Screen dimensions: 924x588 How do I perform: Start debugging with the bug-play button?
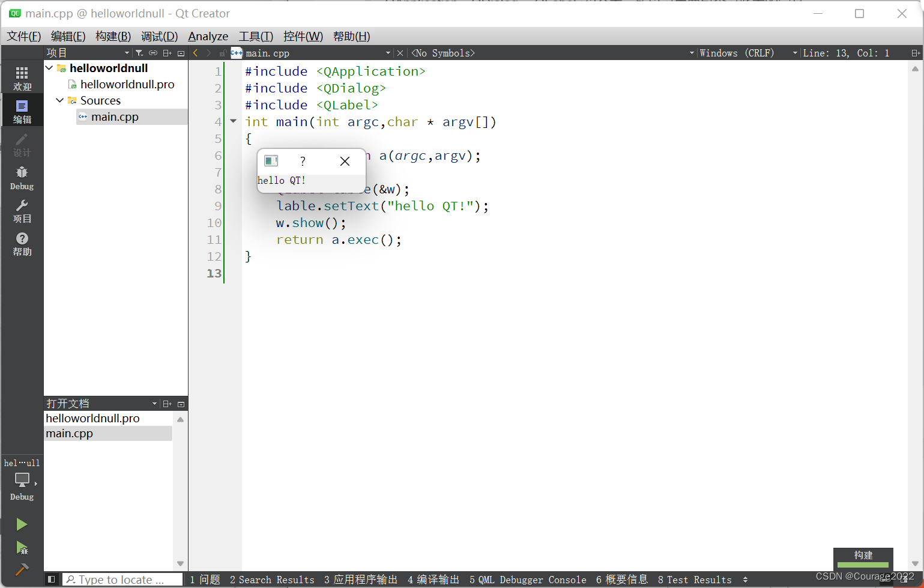[22, 547]
